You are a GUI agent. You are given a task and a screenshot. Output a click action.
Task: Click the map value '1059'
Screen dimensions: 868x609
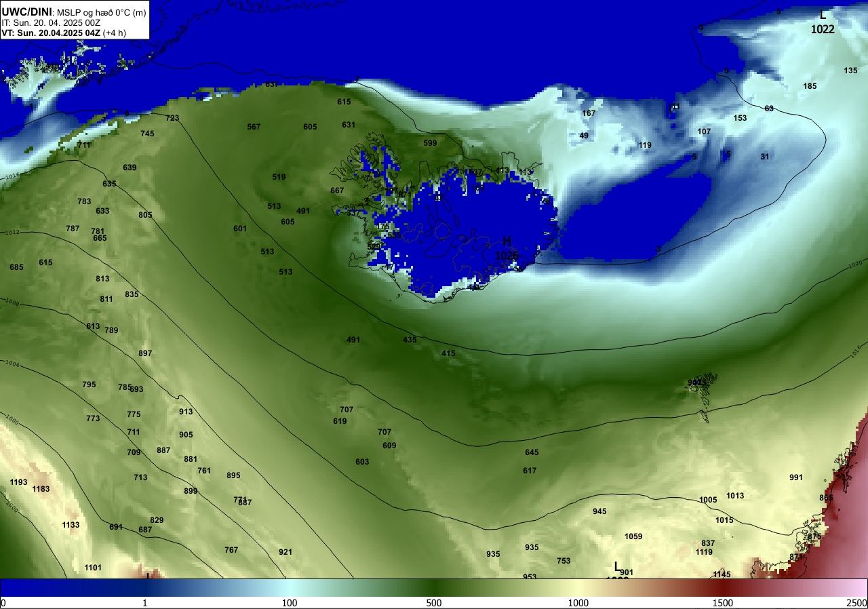click(x=633, y=536)
